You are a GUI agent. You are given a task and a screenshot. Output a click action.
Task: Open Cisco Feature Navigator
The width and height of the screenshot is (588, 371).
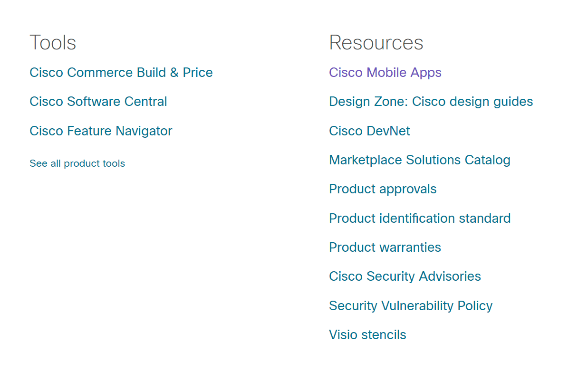coord(101,131)
